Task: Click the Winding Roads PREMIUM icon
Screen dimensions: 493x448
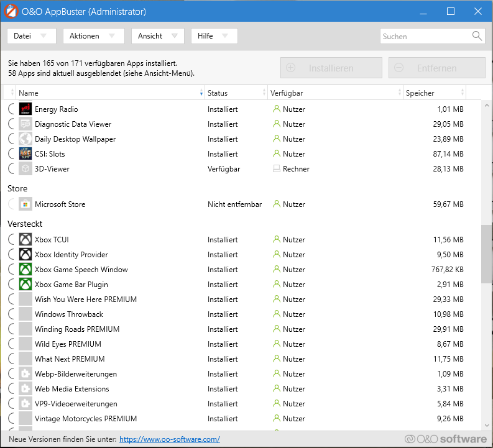Action: coord(25,329)
